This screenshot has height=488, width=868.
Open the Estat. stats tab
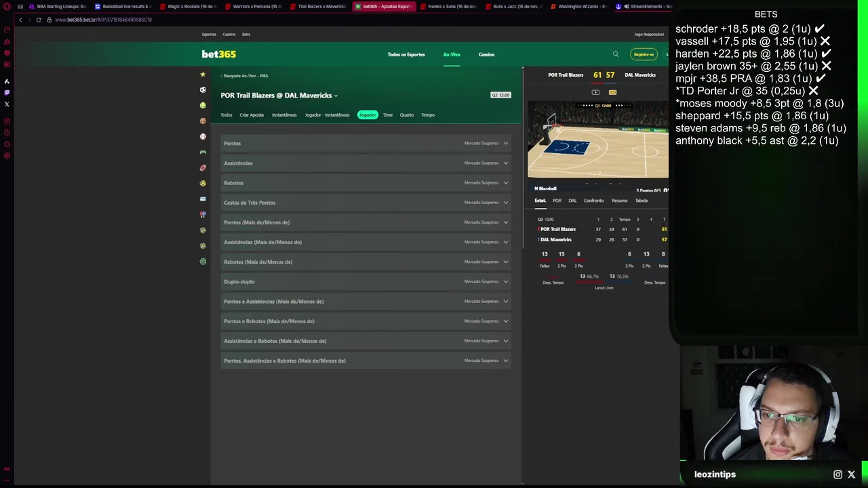pos(540,201)
